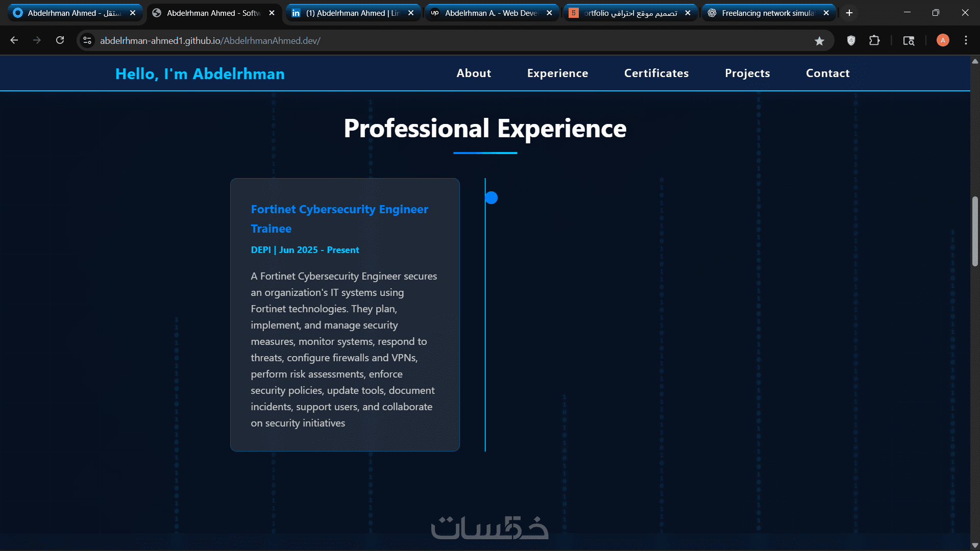This screenshot has width=980, height=551.
Task: Open the Extensions puzzle icon
Action: click(x=874, y=40)
